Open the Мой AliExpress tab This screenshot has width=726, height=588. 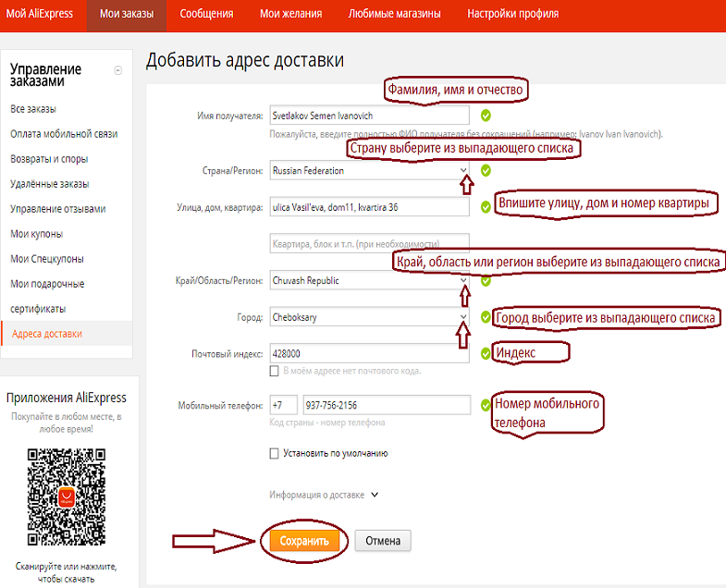click(x=40, y=14)
